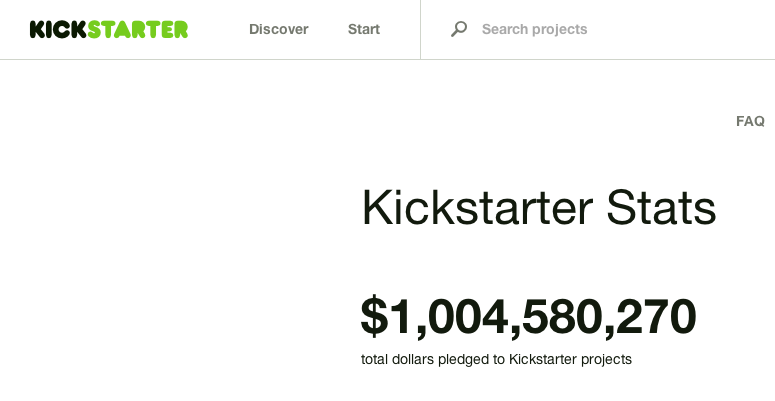Click the magnifying glass search icon
The width and height of the screenshot is (775, 401).
(459, 29)
